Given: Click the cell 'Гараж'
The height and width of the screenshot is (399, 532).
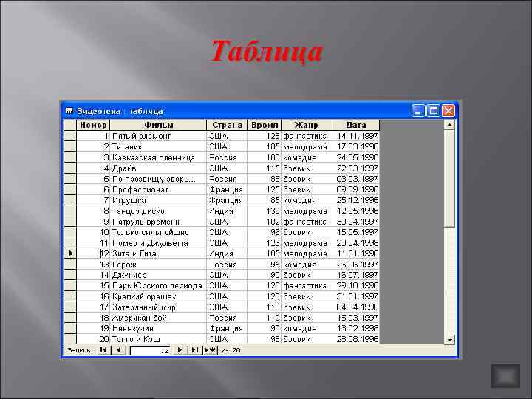Looking at the screenshot, I should point(158,265).
